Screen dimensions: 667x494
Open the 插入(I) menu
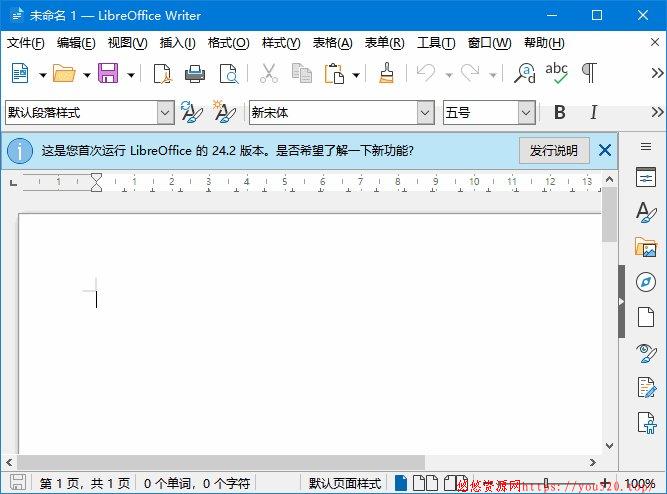tap(177, 43)
